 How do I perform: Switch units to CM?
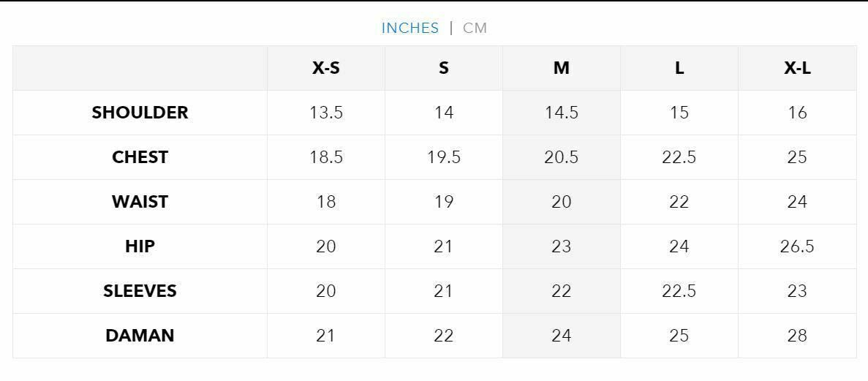[475, 28]
